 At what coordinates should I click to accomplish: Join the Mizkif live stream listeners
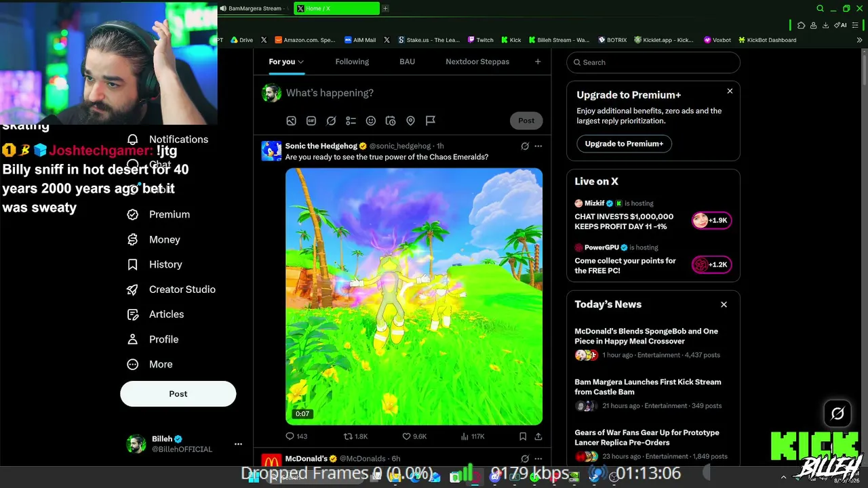pyautogui.click(x=711, y=220)
